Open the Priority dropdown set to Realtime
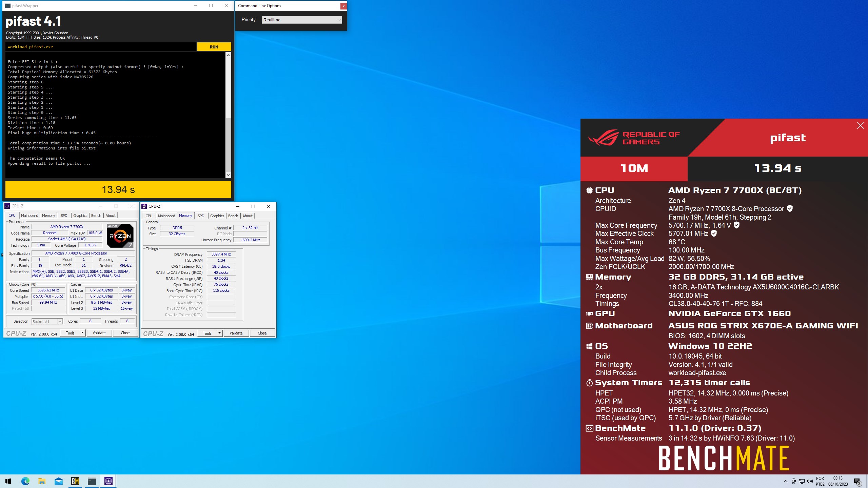This screenshot has width=868, height=488. (302, 20)
